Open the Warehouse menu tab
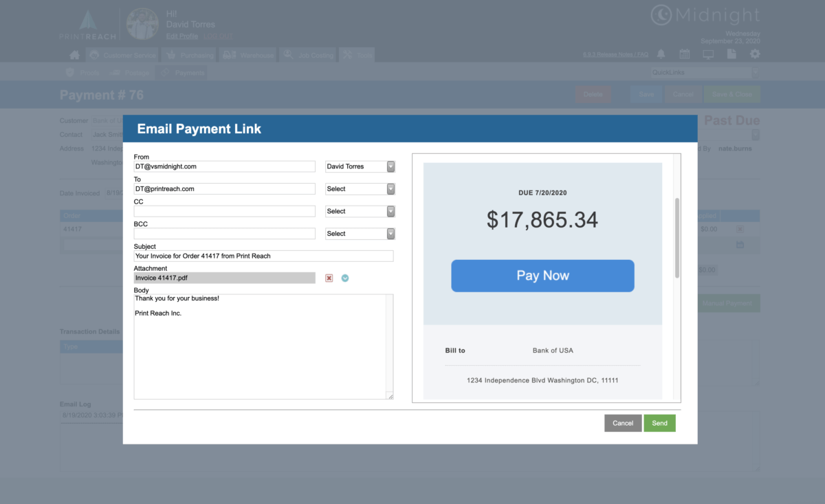Image resolution: width=825 pixels, height=504 pixels. coord(247,54)
